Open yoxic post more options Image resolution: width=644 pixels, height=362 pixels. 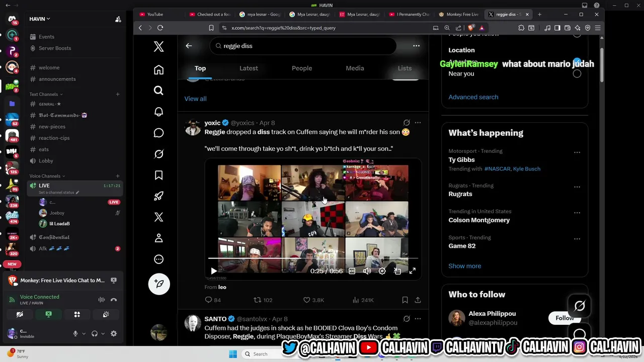point(418,123)
